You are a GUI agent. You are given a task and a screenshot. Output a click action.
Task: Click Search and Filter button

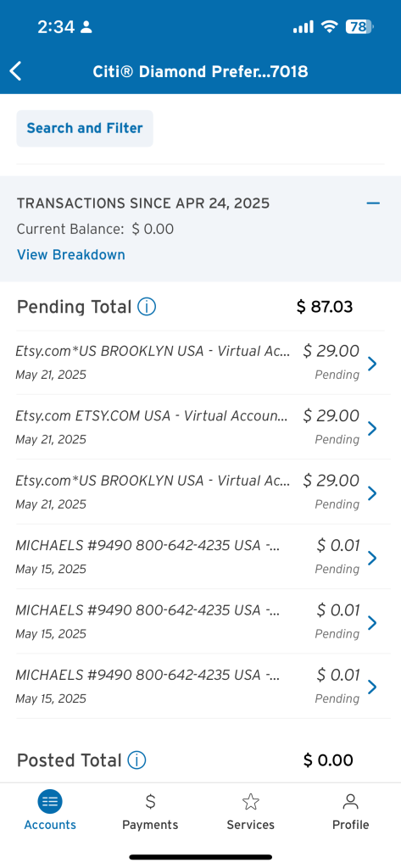pos(85,129)
